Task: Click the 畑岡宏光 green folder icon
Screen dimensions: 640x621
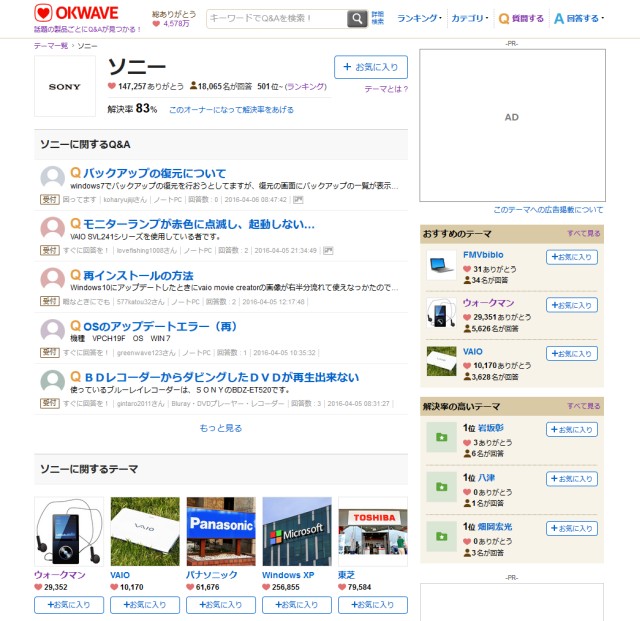Action: click(441, 536)
